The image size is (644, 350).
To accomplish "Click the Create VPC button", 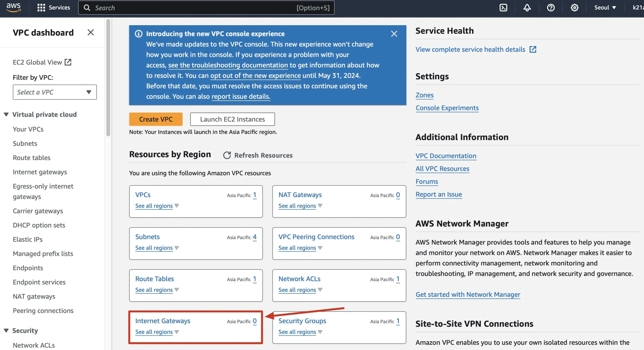I will (x=156, y=119).
